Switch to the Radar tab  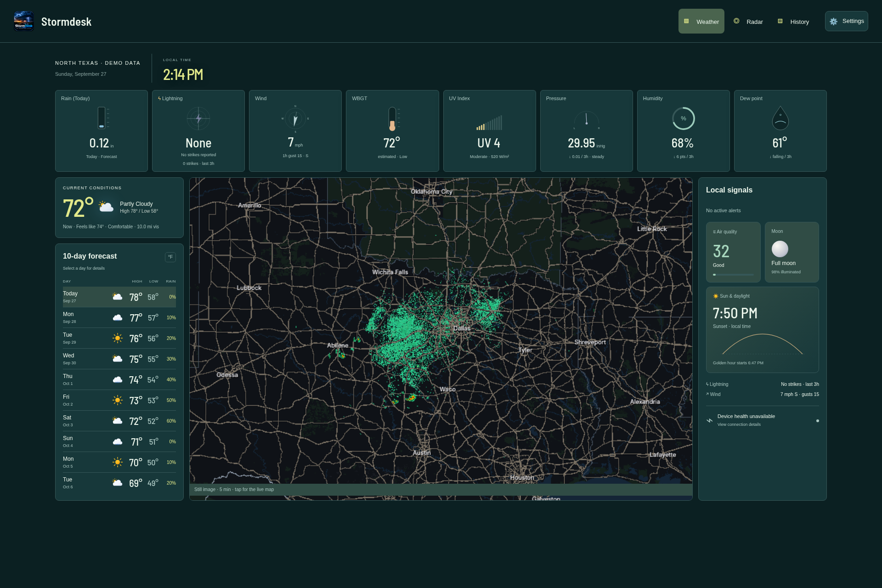tap(748, 22)
